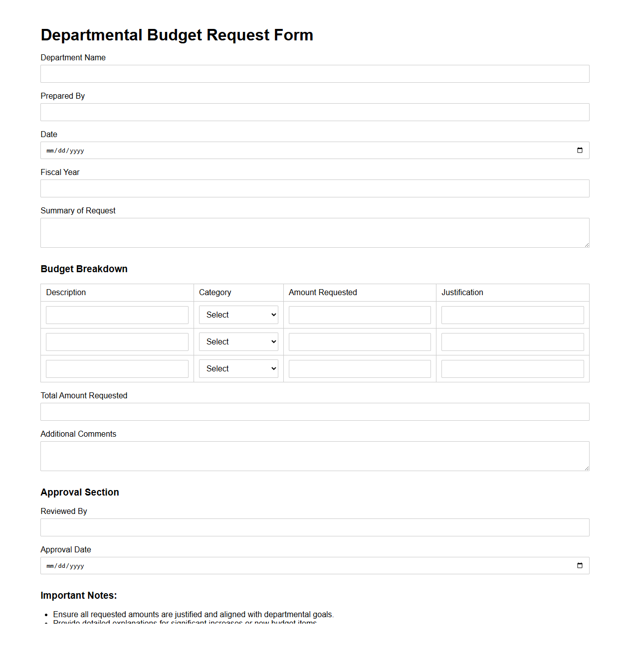Click the second row Description field
630x672 pixels.
click(x=117, y=342)
